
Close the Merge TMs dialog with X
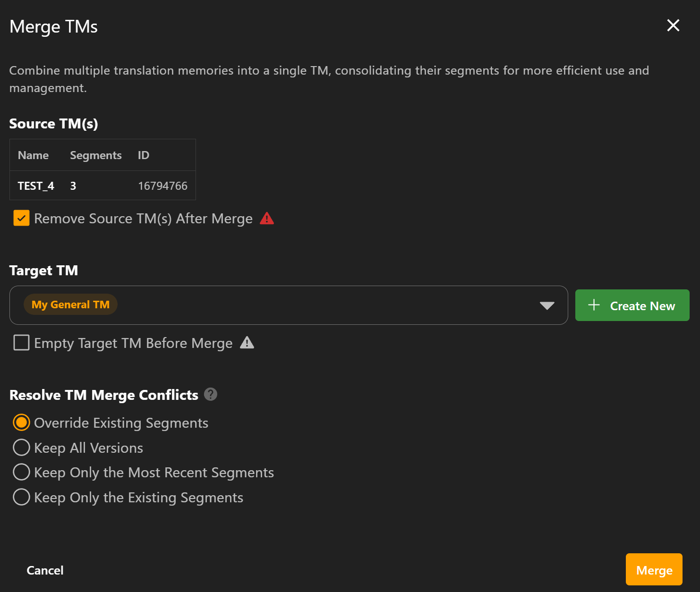click(x=673, y=25)
